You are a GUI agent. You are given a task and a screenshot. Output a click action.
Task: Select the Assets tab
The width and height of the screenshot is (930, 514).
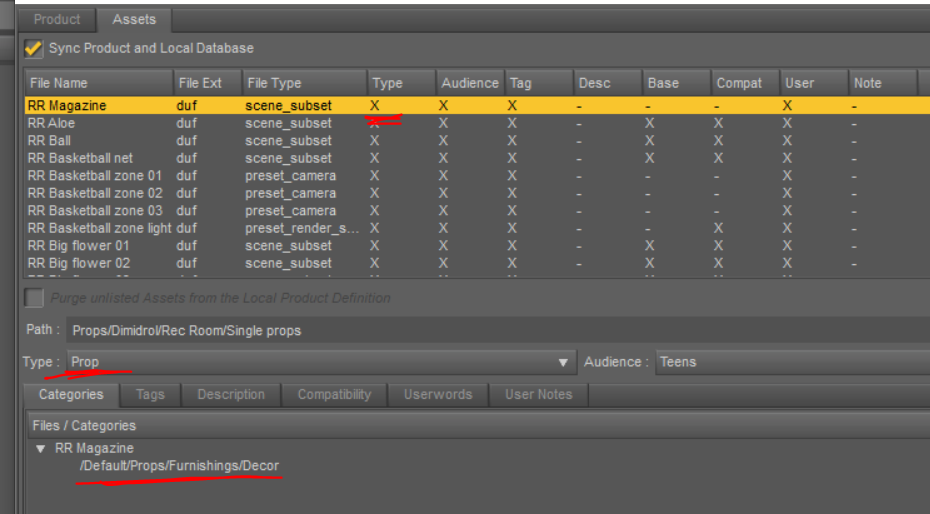[134, 20]
